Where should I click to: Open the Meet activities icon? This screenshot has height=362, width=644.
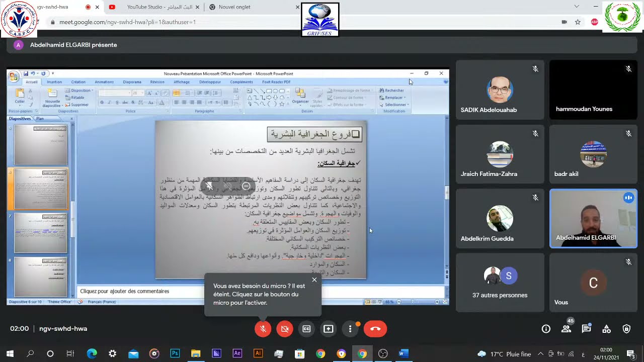click(606, 329)
